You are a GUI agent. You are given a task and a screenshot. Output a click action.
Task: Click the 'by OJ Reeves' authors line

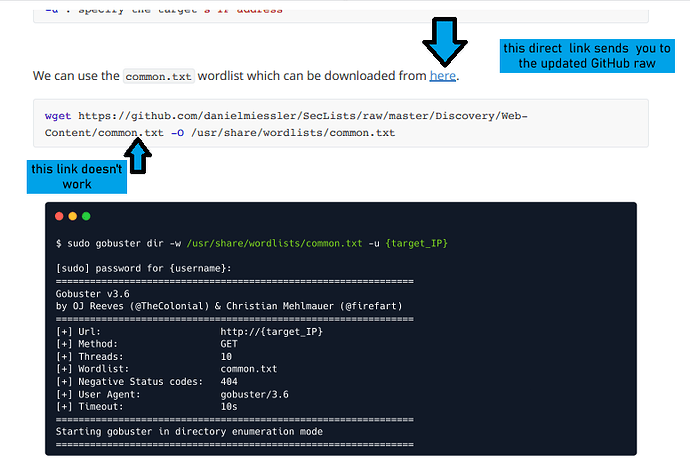(x=229, y=306)
